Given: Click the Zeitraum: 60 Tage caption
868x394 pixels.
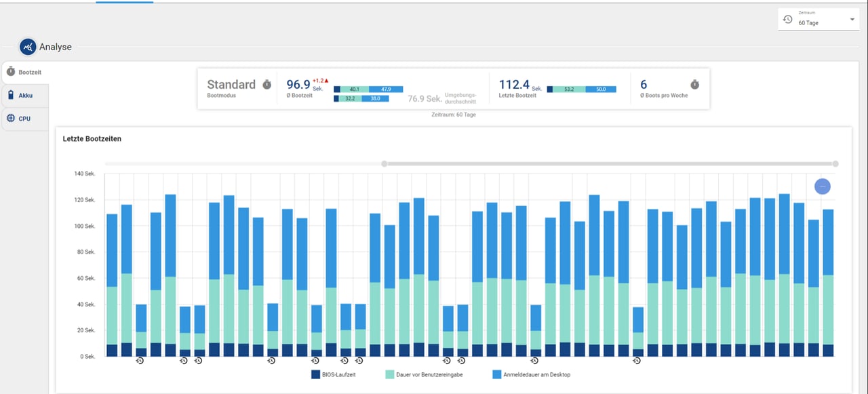Looking at the screenshot, I should (454, 115).
